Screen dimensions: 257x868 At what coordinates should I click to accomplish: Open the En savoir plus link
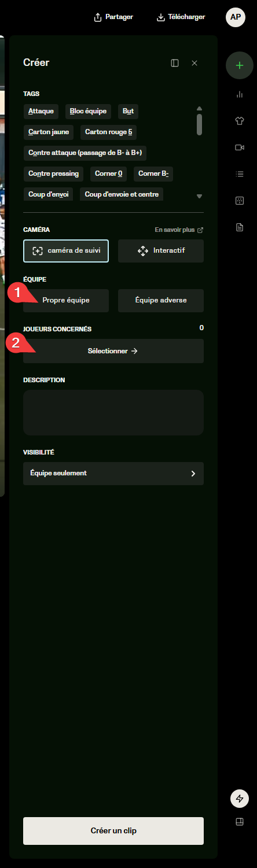179,230
